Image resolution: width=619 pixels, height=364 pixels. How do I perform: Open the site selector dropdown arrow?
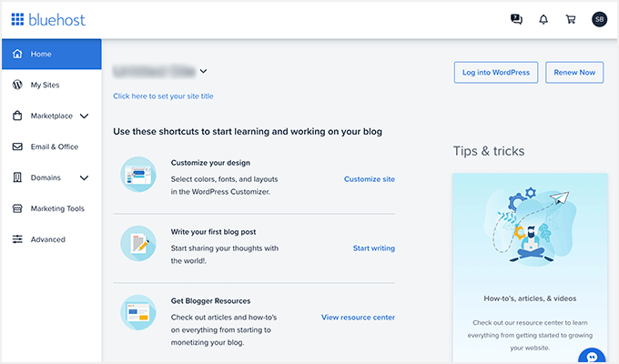203,71
